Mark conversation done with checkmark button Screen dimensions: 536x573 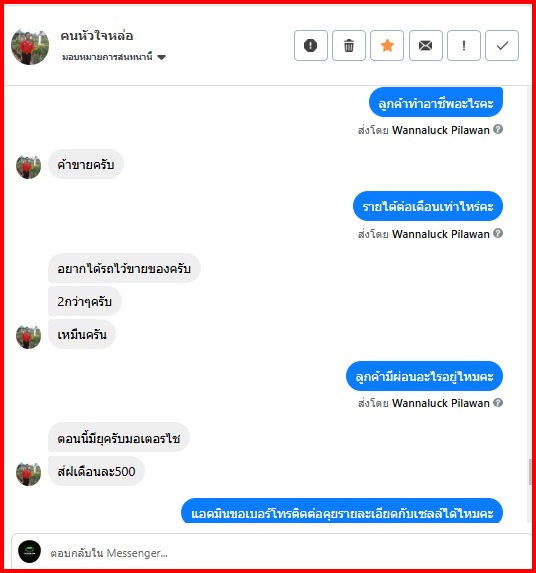tap(502, 46)
